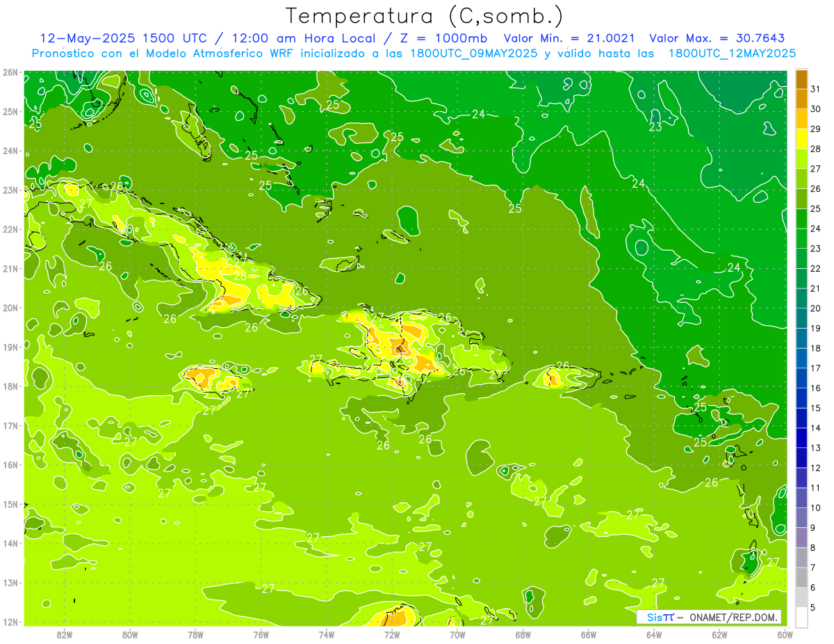Click the longitude axis label "68W"
This screenshot has width=834, height=644.
tap(523, 635)
